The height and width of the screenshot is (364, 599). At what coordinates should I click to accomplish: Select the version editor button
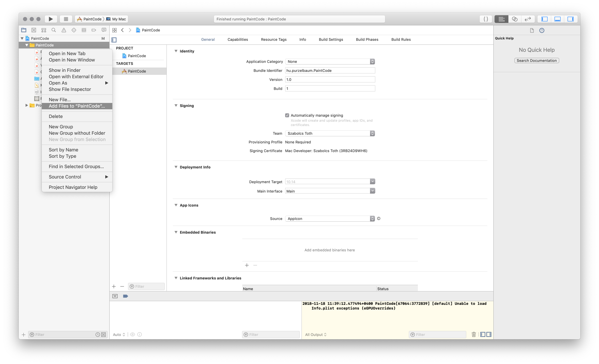click(528, 19)
